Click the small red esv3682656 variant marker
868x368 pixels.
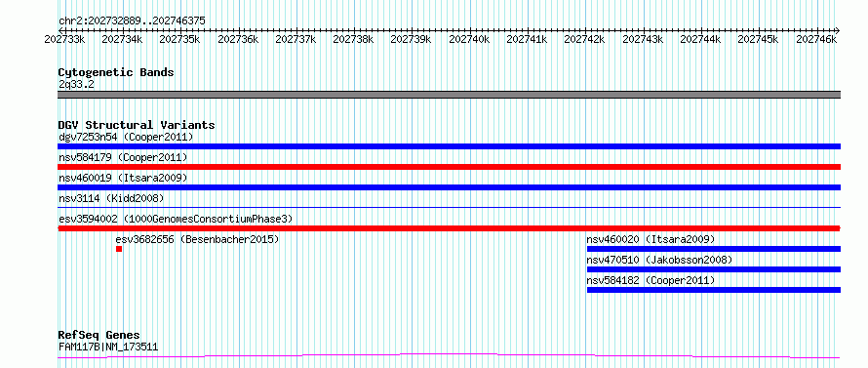119,249
